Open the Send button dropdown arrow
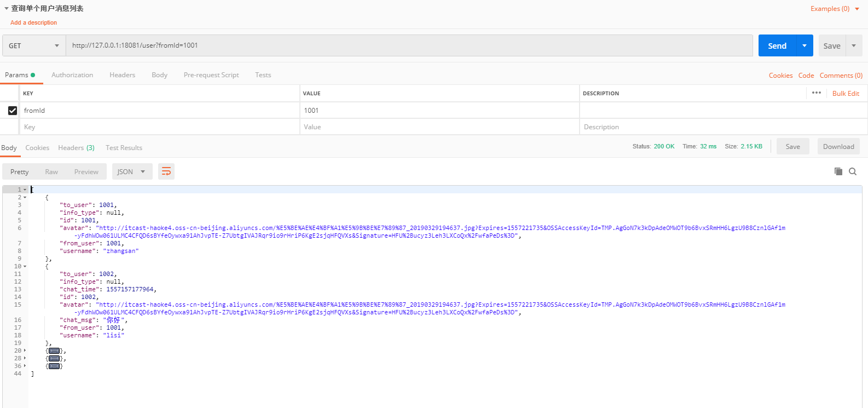Viewport: 868px width, 408px height. (805, 45)
